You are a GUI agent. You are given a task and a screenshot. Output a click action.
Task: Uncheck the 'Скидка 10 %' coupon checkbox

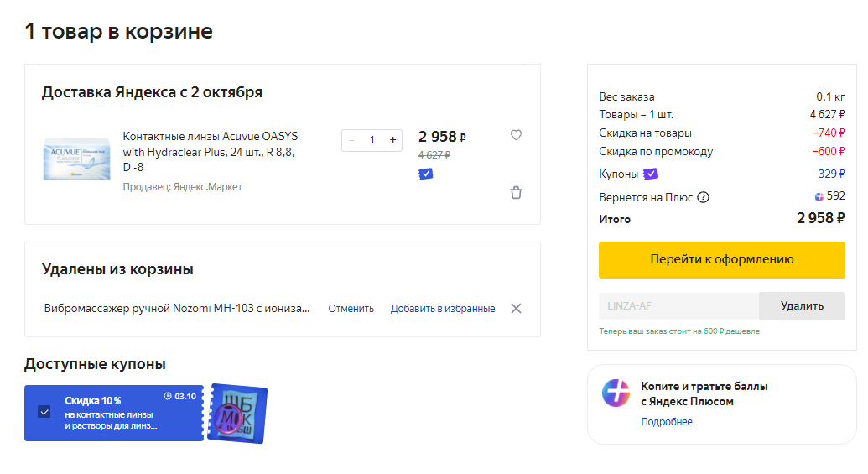[44, 412]
